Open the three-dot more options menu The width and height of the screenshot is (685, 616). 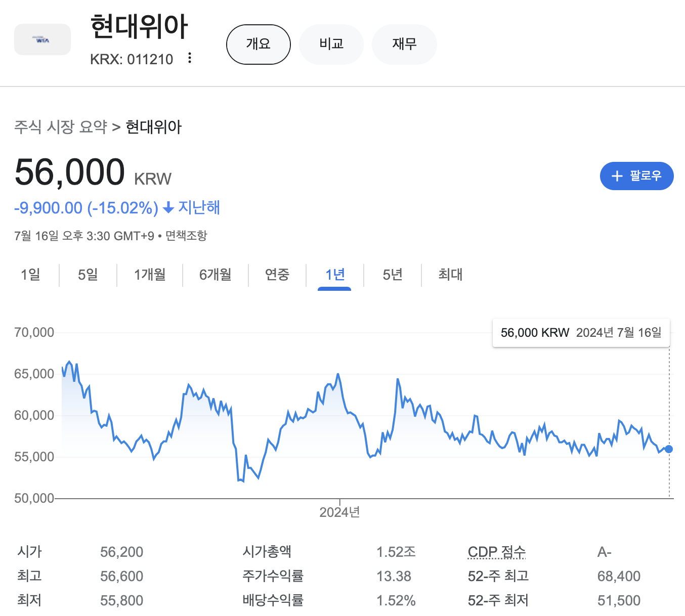pos(190,58)
